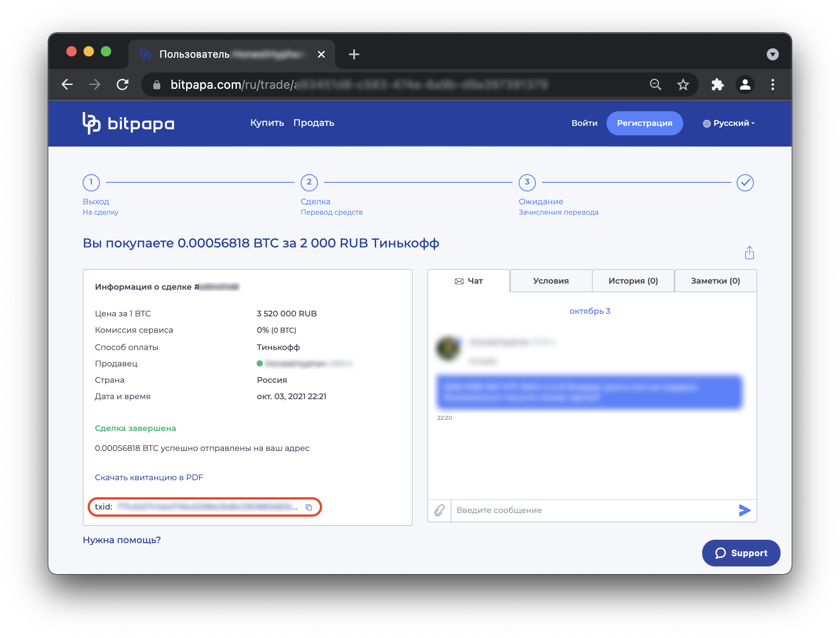Viewport: 840px width, 638px height.
Task: Click the Сделка завершена status text
Action: [135, 428]
